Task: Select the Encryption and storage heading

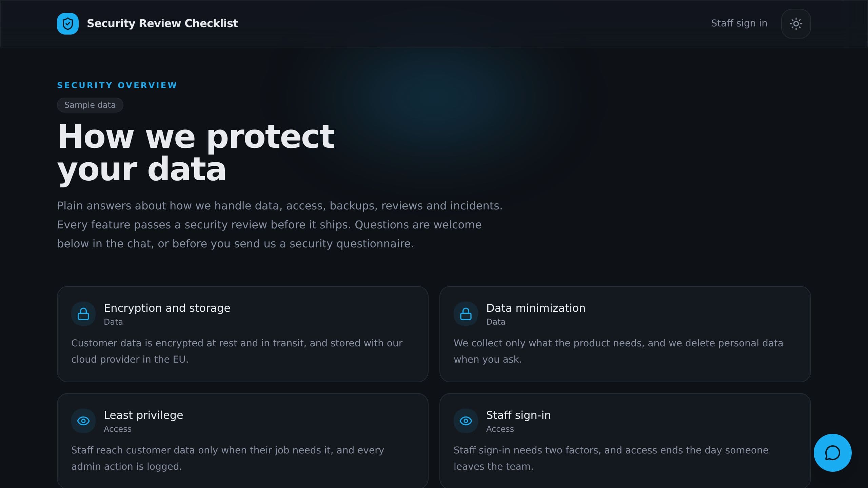Action: pyautogui.click(x=167, y=308)
